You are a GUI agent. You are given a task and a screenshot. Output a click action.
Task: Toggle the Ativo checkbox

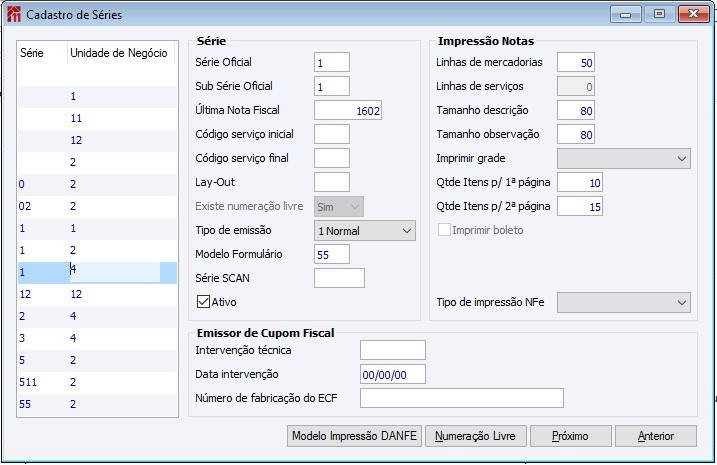tap(203, 301)
